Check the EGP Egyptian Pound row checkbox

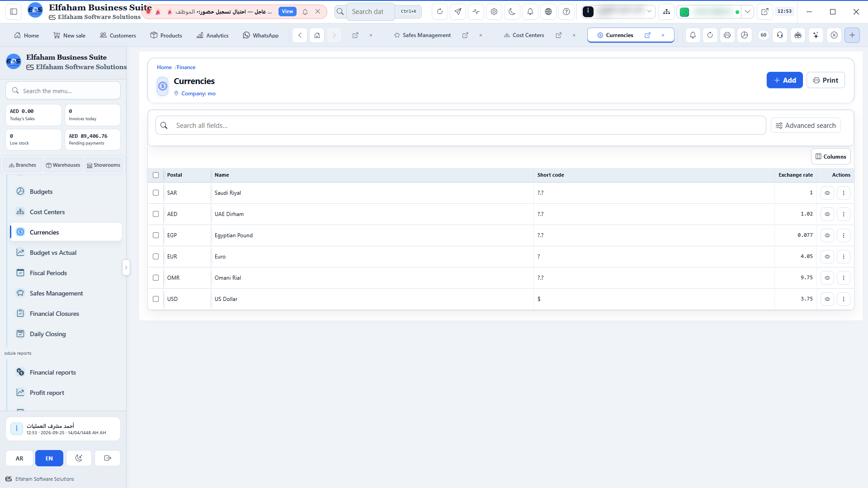coord(156,235)
